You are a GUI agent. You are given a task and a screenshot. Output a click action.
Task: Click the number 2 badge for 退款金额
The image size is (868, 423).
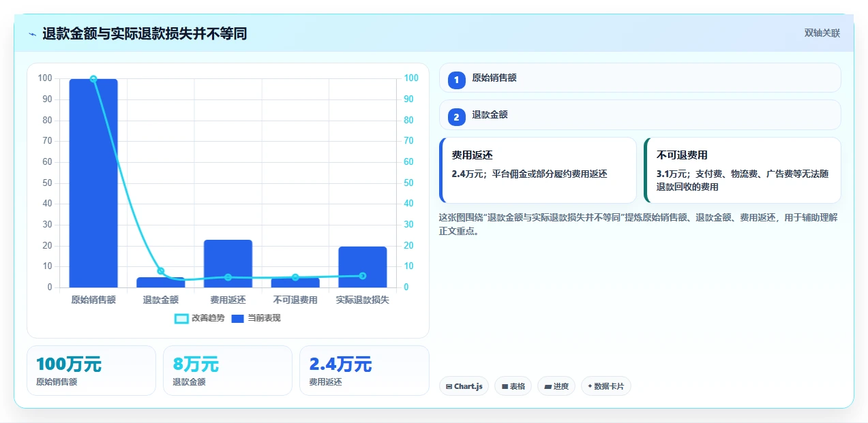457,117
